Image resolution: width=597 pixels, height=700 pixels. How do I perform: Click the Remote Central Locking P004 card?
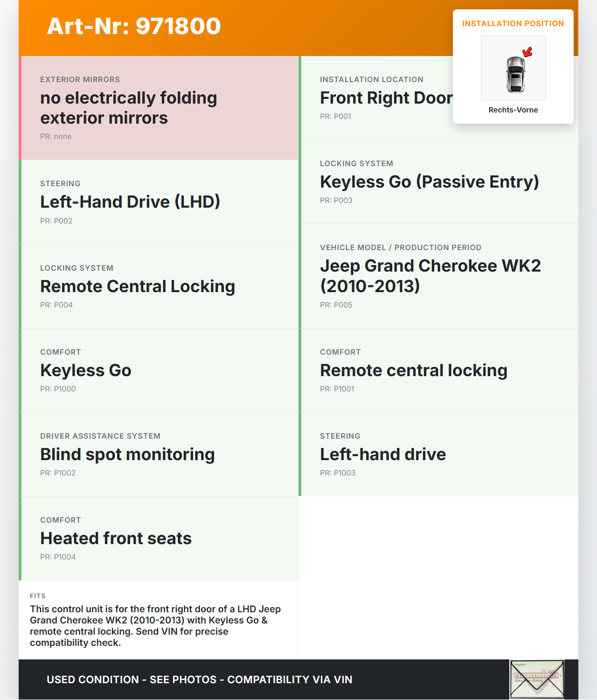tap(159, 286)
